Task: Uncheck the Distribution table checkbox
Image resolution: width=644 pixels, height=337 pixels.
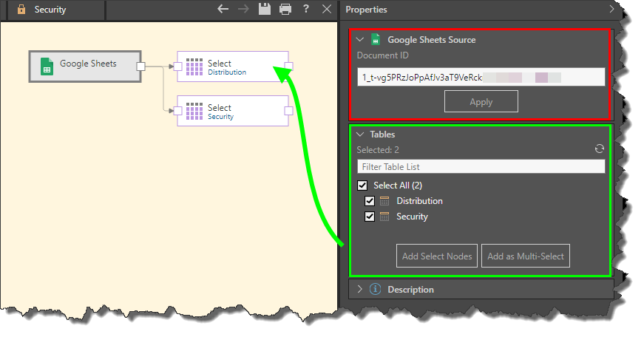Action: click(370, 201)
